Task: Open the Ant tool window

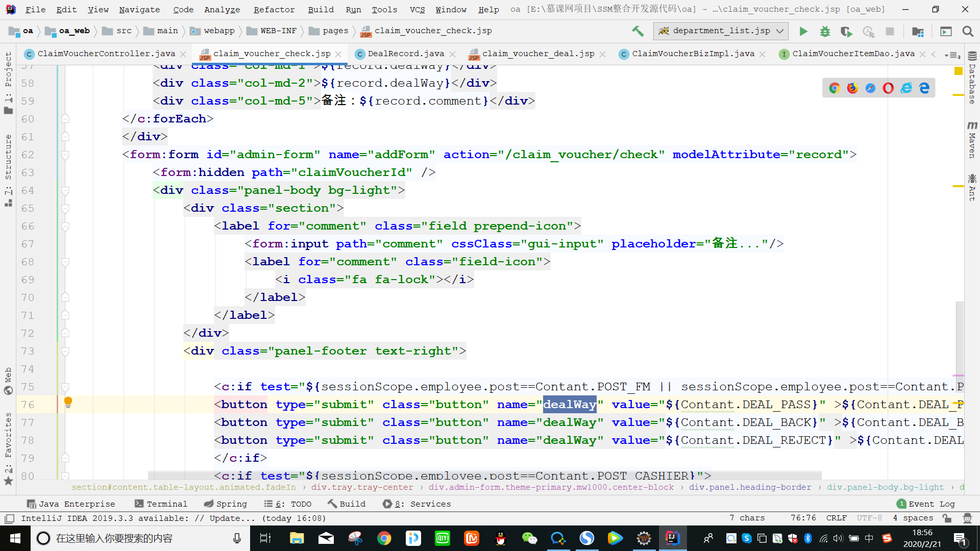Action: [x=972, y=187]
